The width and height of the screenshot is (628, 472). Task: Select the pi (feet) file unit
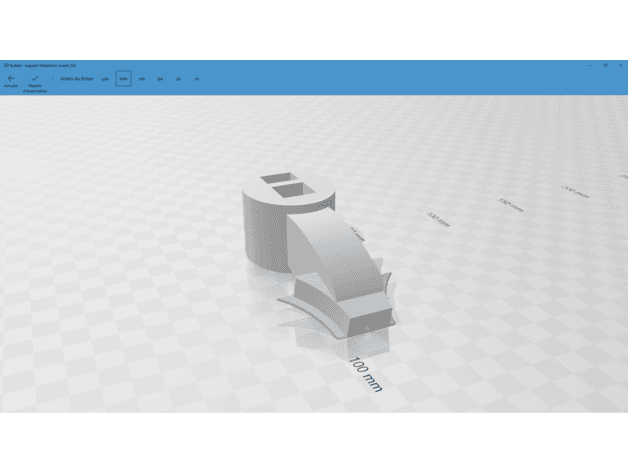pyautogui.click(x=179, y=79)
